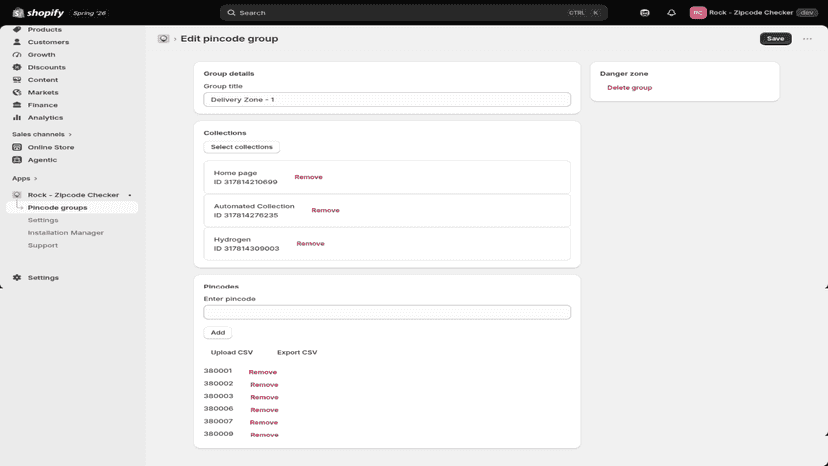Viewport: 828px width, 466px height.
Task: Save the pincode group
Action: pyautogui.click(x=776, y=39)
